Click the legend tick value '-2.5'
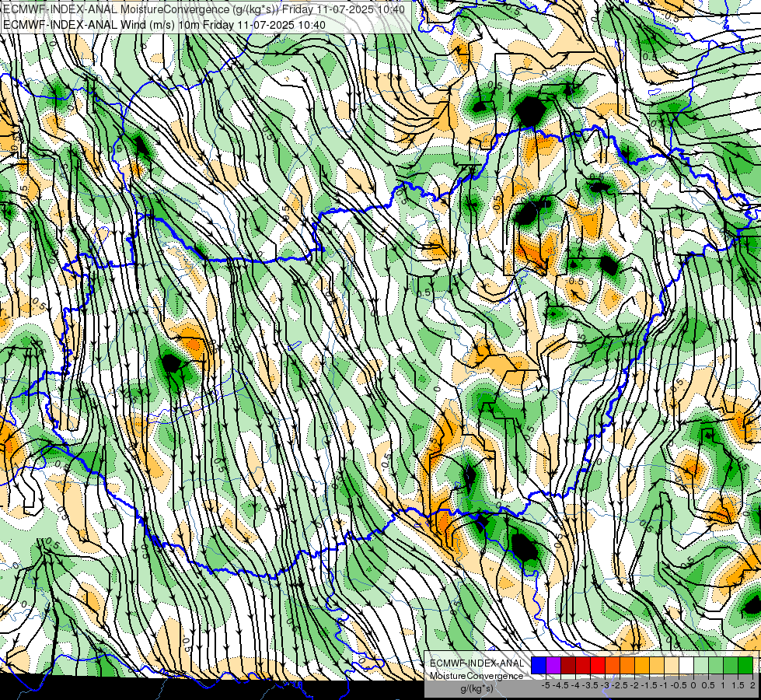This screenshot has width=761, height=700. (620, 685)
